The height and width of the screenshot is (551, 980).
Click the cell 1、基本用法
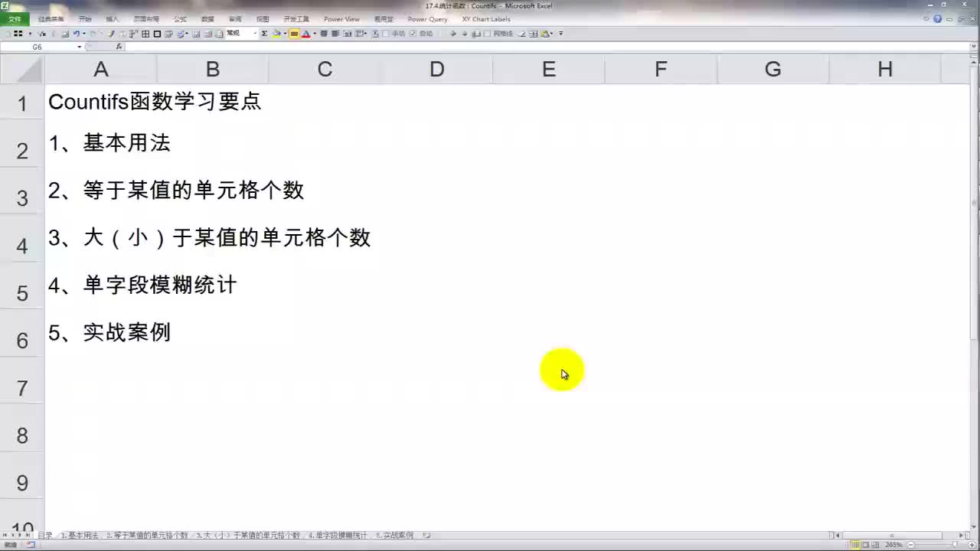coord(109,143)
